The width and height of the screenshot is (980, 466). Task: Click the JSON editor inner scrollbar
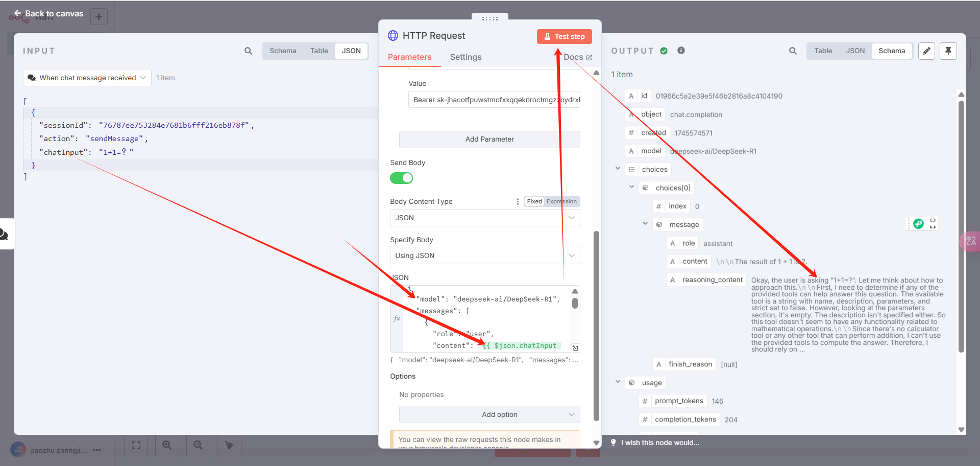(x=575, y=302)
